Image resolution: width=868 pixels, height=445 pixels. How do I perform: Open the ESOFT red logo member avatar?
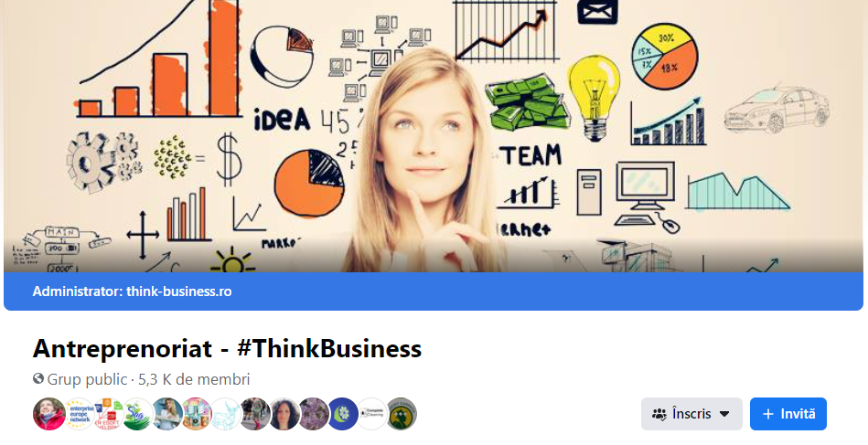point(108,414)
